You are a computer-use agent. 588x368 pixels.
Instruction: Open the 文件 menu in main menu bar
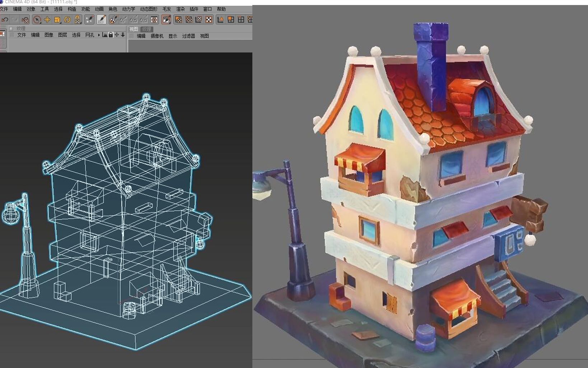pyautogui.click(x=4, y=9)
